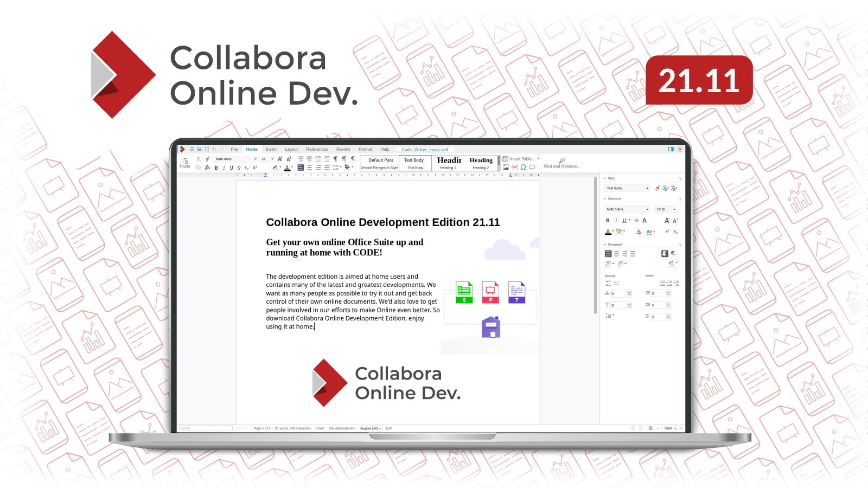Toggle Bold in the top toolbar
The image size is (868, 488).
[x=216, y=168]
